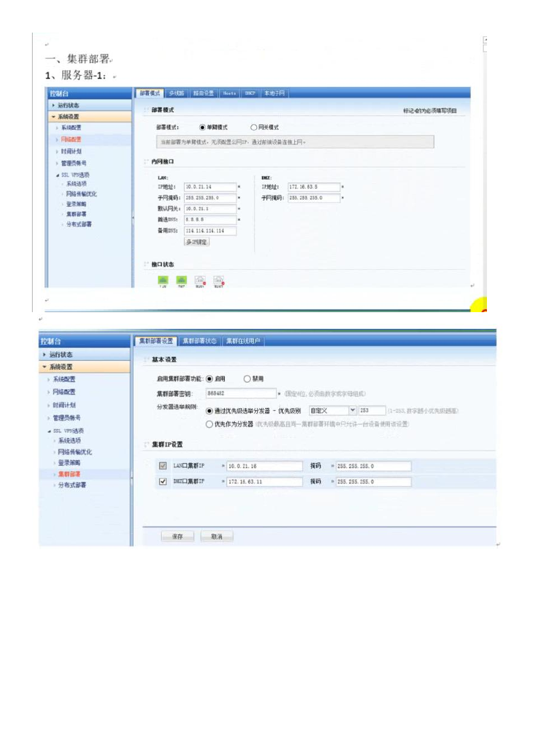Choose 启用 for cluster deployment function
Screen dimensions: 535x756
(x=209, y=379)
